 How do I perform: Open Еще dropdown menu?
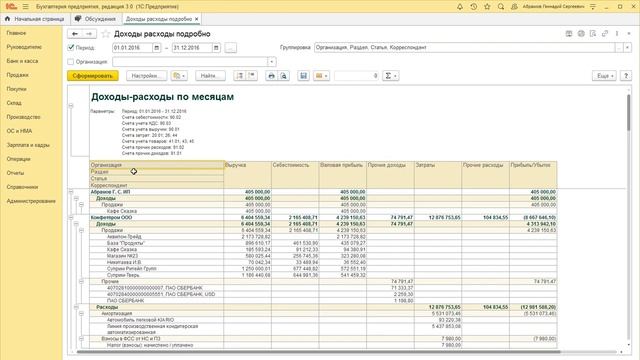pyautogui.click(x=604, y=76)
